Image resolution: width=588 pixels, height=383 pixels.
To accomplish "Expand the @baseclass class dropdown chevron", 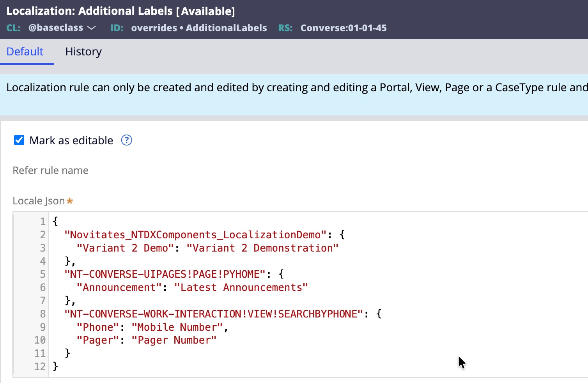I will (x=92, y=28).
